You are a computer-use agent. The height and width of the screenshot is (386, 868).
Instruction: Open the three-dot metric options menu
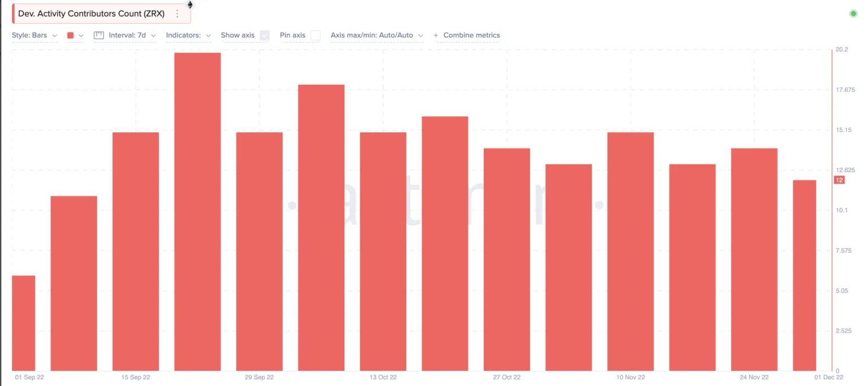177,14
